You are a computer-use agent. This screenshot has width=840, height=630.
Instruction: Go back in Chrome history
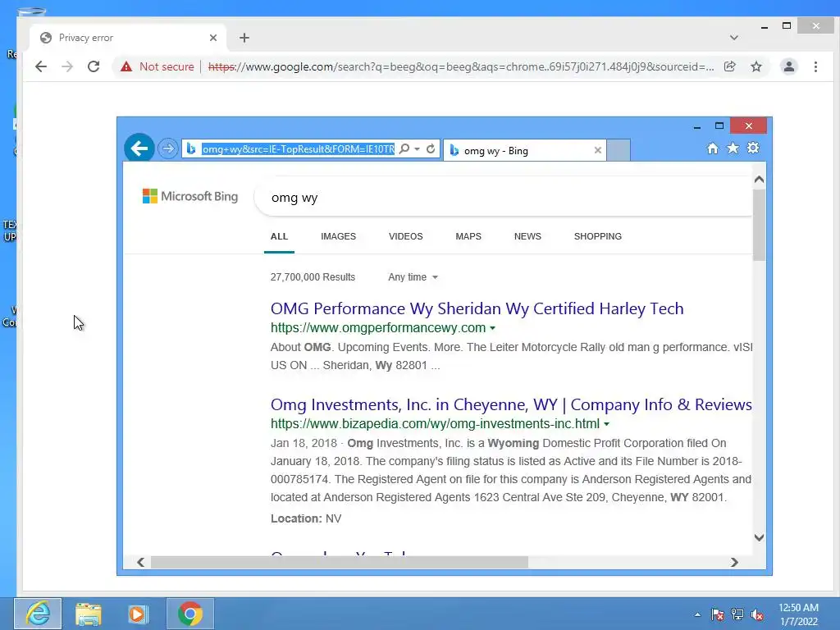pyautogui.click(x=41, y=66)
